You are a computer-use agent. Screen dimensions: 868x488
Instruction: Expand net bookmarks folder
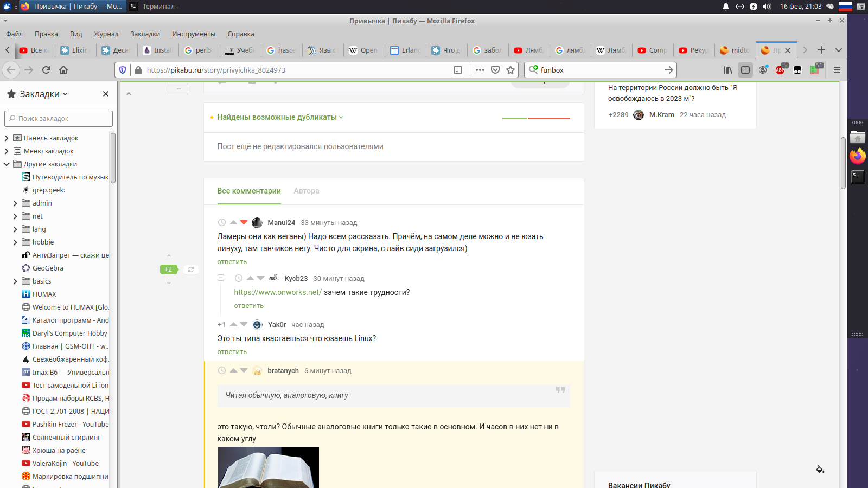[15, 216]
